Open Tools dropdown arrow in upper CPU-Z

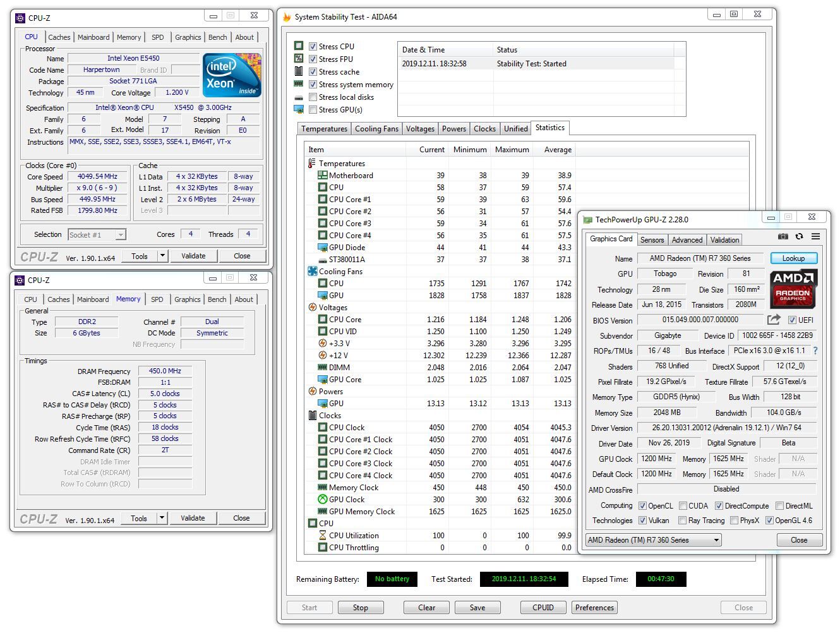[x=162, y=256]
